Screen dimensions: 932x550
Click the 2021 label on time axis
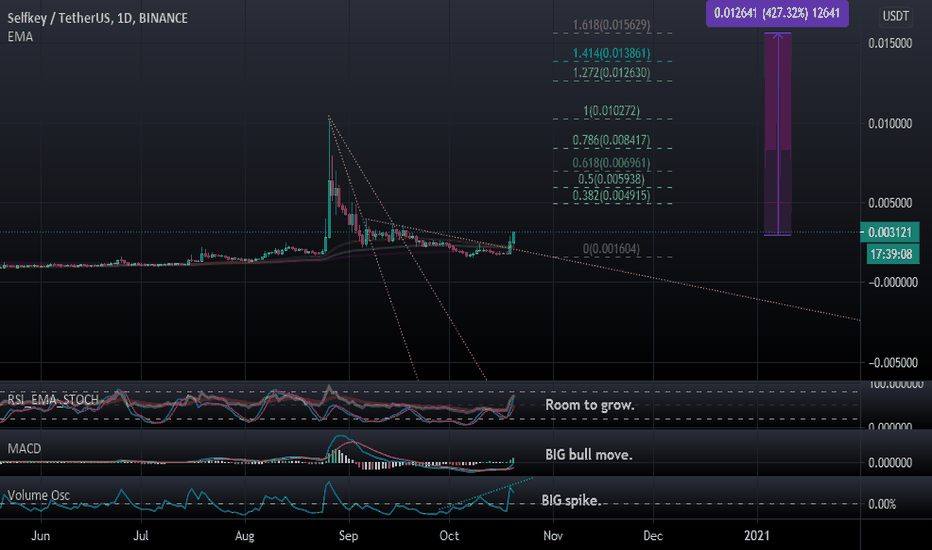click(x=757, y=536)
